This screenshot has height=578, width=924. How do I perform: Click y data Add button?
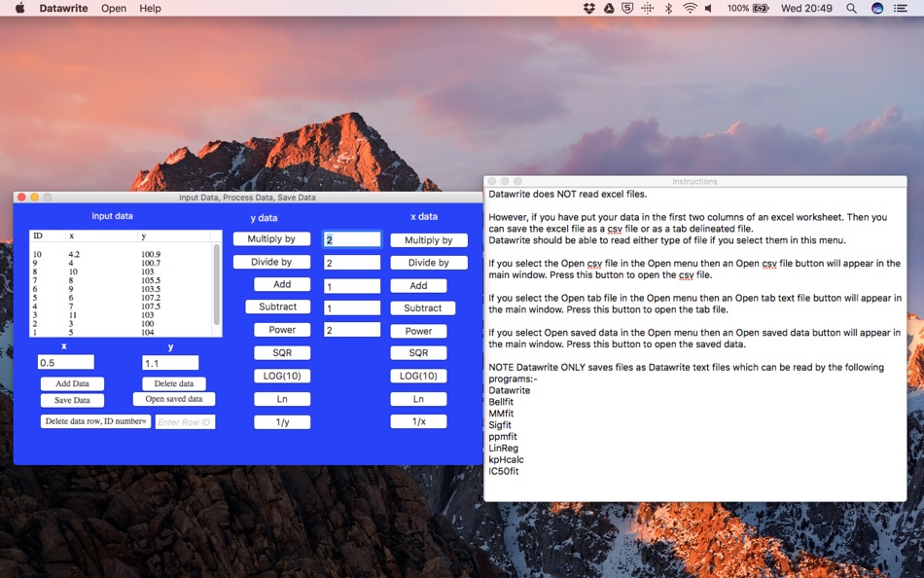(x=282, y=284)
